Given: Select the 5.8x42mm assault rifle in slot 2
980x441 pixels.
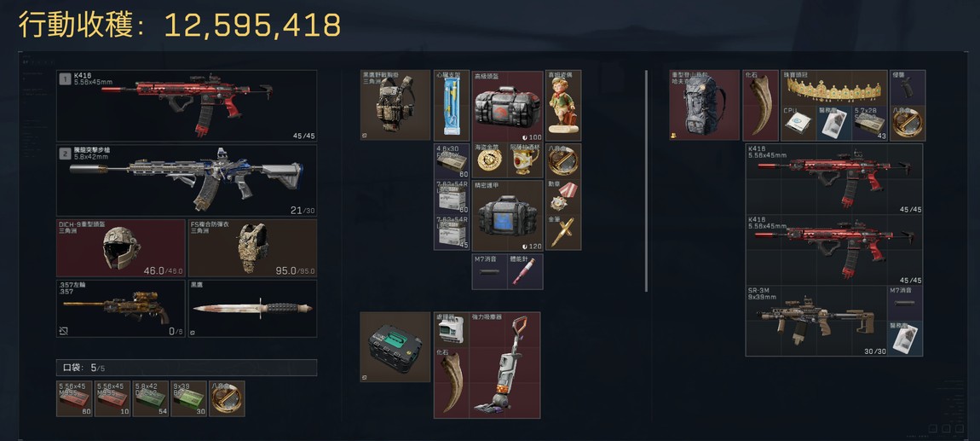Looking at the screenshot, I should [187, 181].
